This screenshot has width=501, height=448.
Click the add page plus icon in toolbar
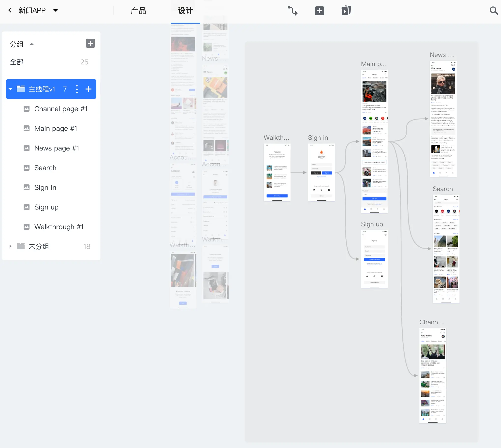(319, 11)
